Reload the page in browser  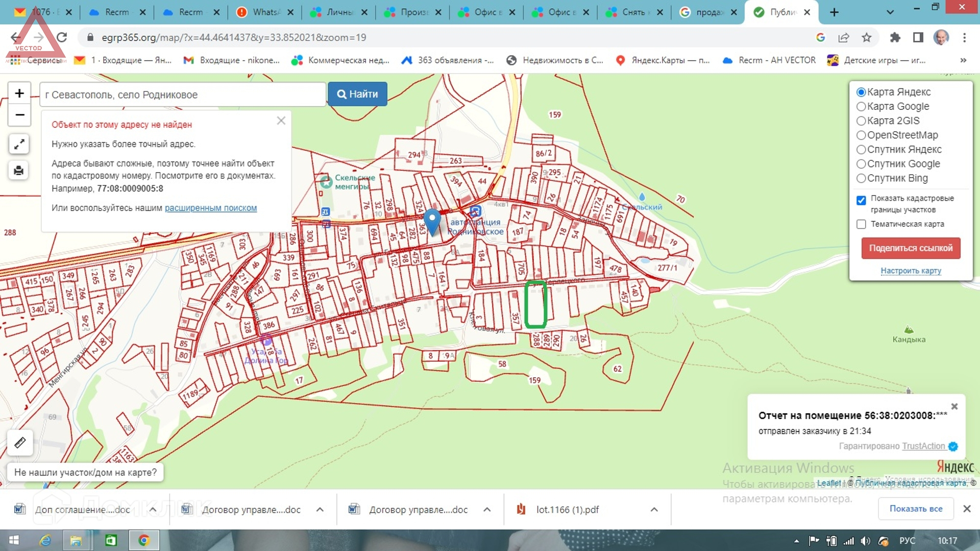(x=62, y=37)
